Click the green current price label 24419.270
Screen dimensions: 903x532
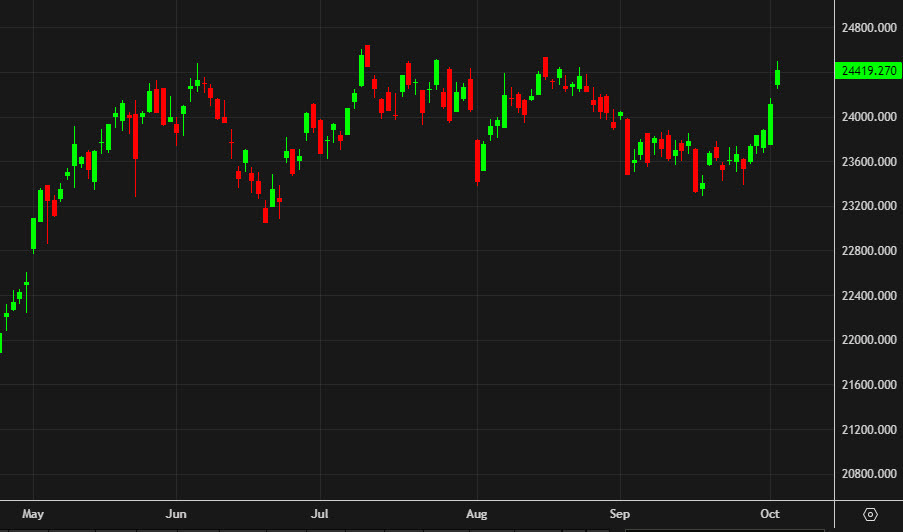pos(867,70)
